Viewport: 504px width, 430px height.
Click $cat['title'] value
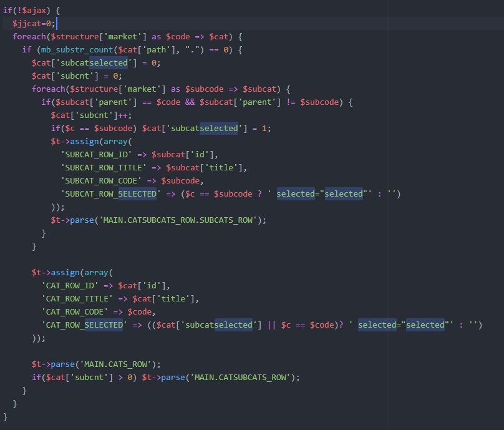pos(163,299)
